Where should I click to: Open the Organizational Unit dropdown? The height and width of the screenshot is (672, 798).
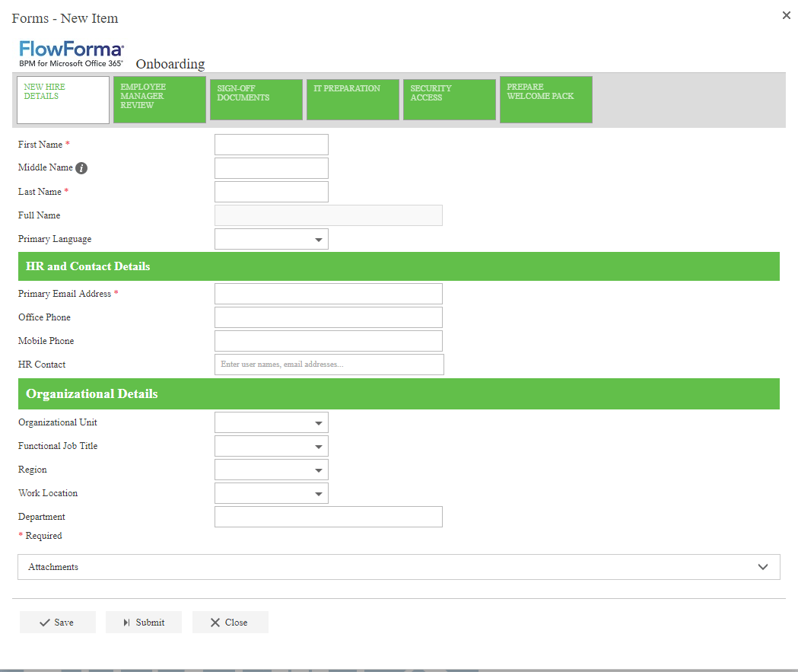[272, 422]
